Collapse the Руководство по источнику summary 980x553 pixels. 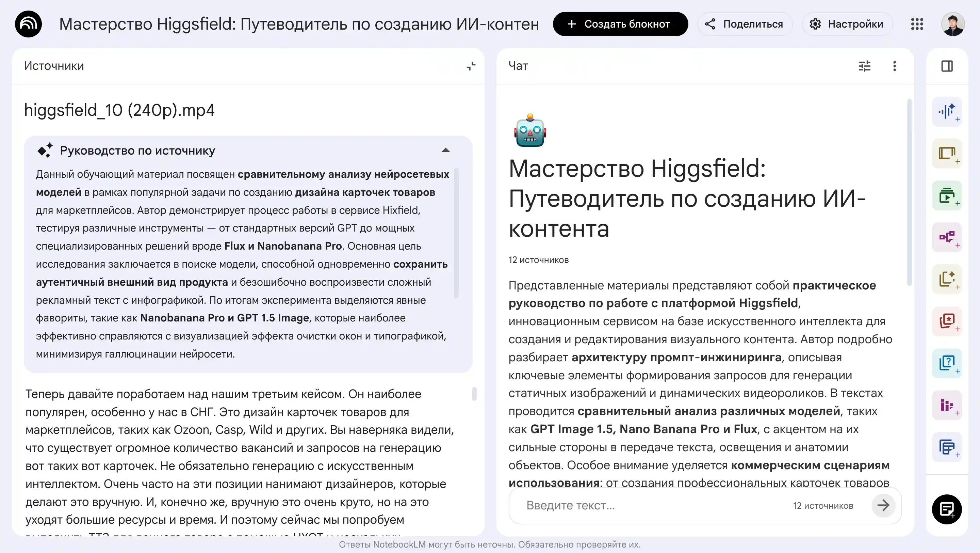click(445, 150)
